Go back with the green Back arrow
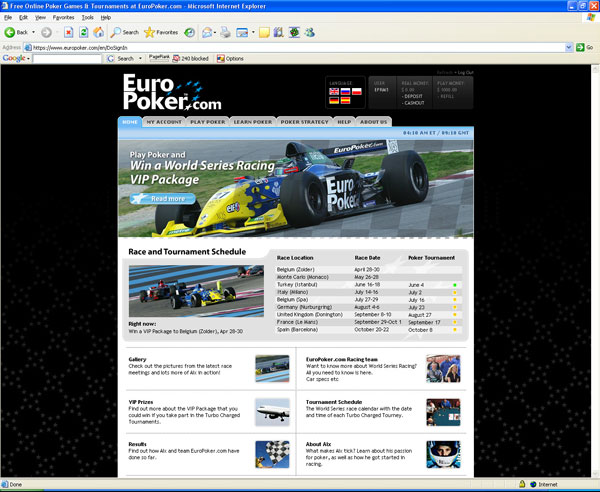This screenshot has width=600, height=492. (x=16, y=33)
